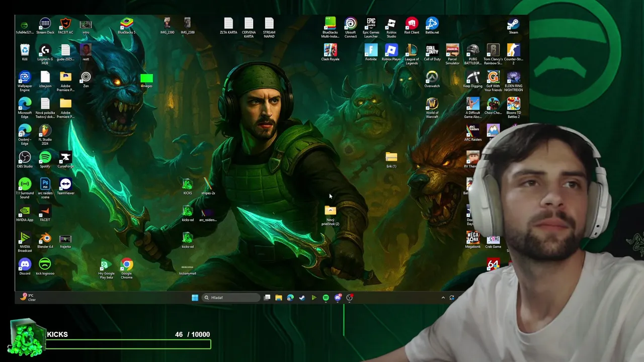Open OBS Studio from the desktop
The height and width of the screenshot is (362, 644).
point(25,160)
